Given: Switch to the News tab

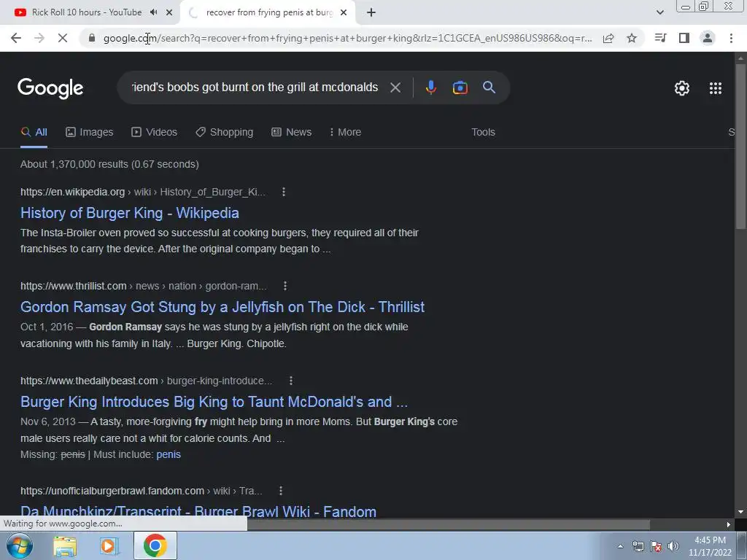Looking at the screenshot, I should (x=292, y=132).
